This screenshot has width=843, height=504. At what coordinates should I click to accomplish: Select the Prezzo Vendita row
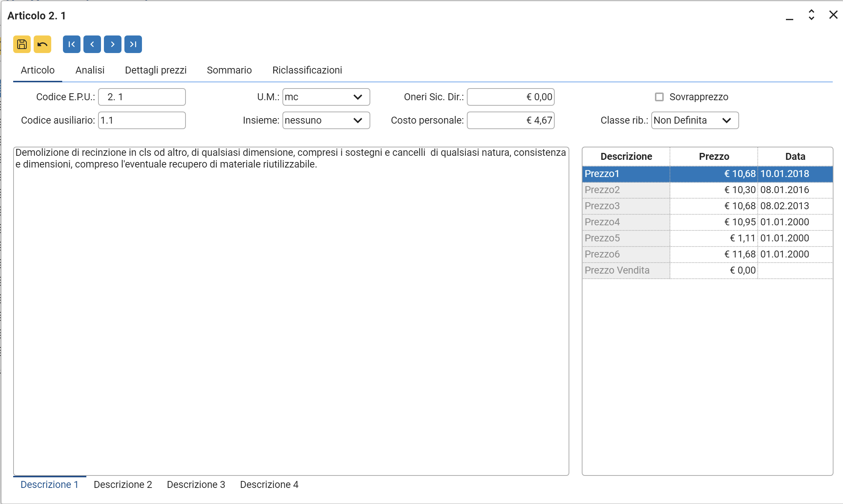(626, 270)
